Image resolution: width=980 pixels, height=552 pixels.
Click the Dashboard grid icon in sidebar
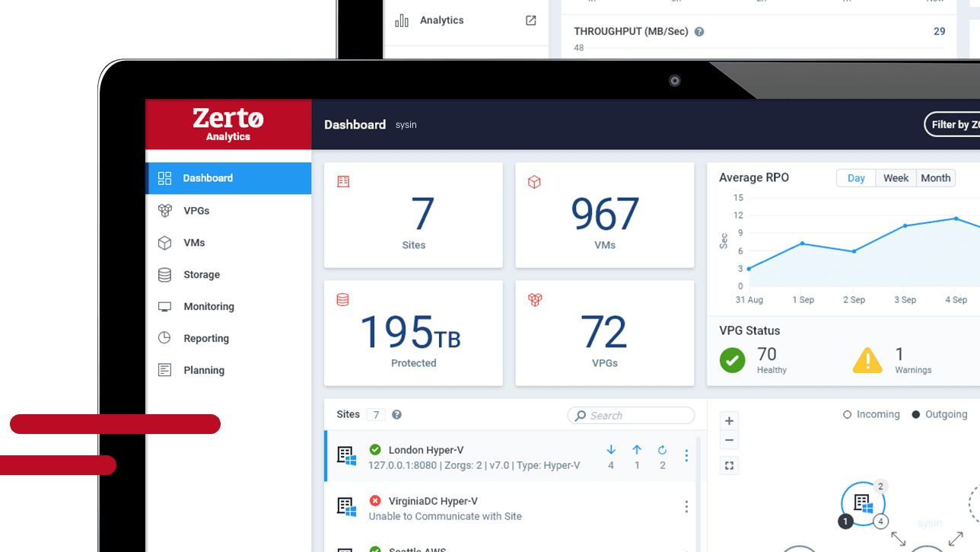tap(164, 178)
